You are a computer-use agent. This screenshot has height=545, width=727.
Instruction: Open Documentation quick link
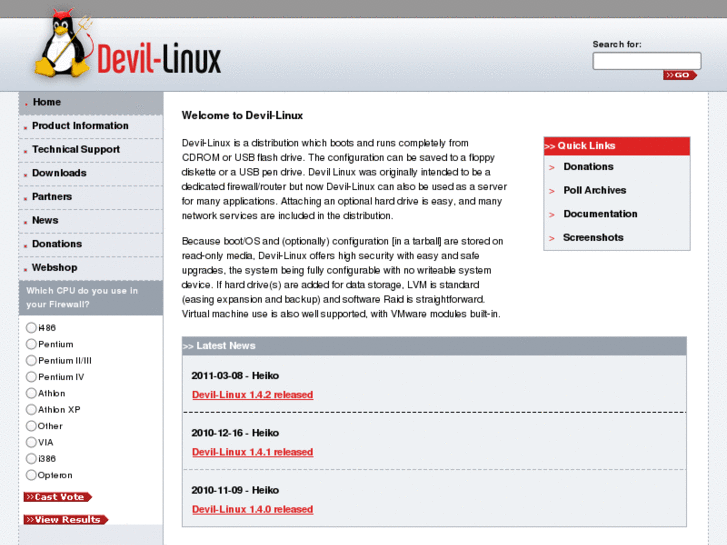pyautogui.click(x=600, y=214)
